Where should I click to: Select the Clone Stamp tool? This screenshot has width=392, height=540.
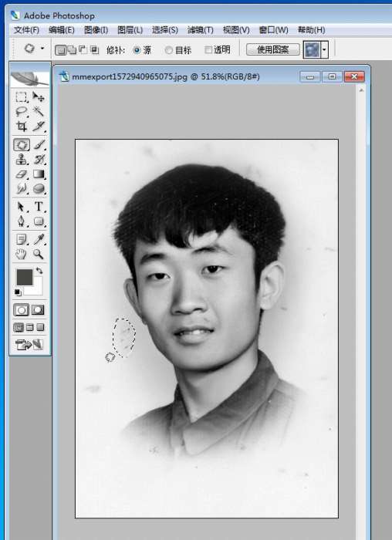point(22,160)
